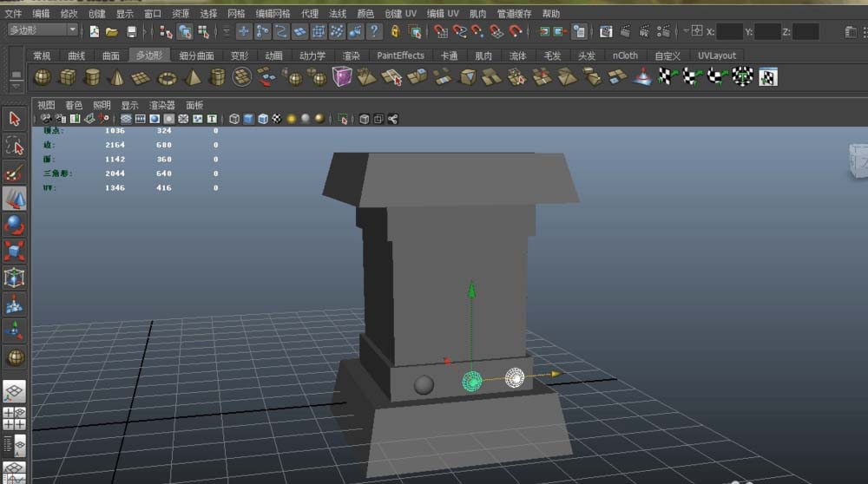Image resolution: width=868 pixels, height=484 pixels.
Task: Activate the Lasso select tool
Action: coord(15,146)
